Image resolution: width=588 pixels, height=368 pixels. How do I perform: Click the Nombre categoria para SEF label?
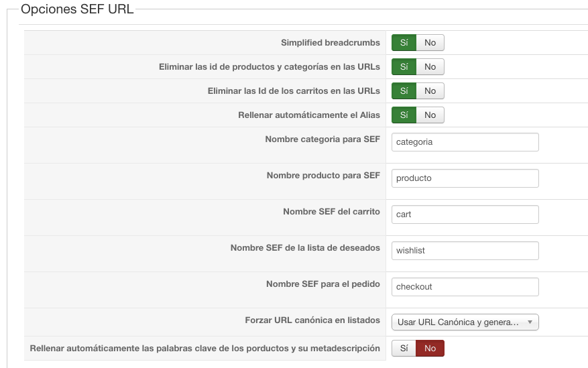coord(322,139)
